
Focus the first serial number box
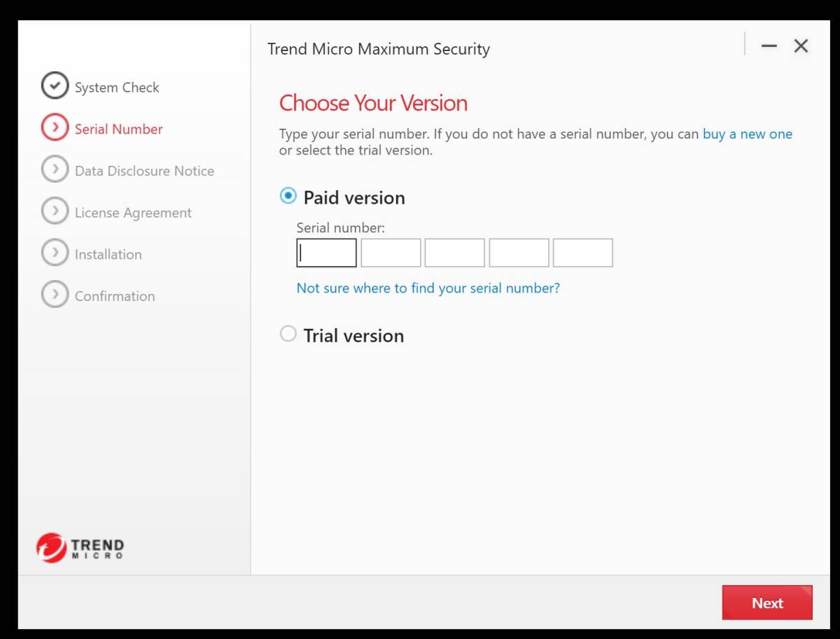326,253
